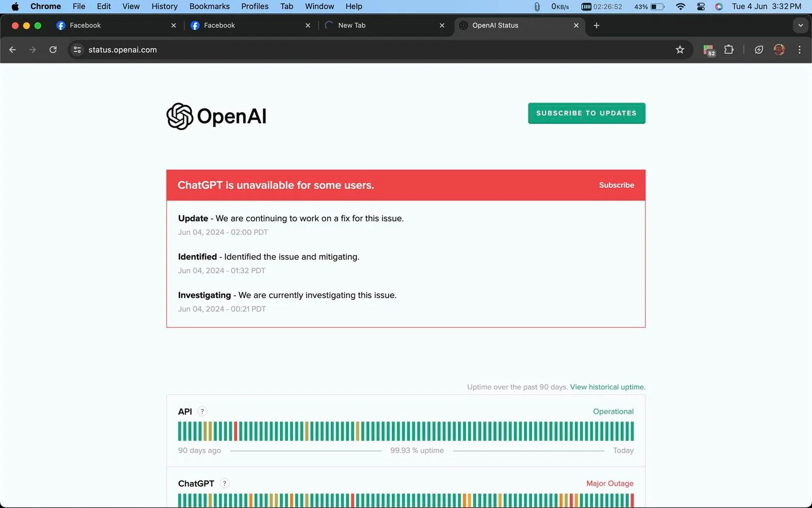This screenshot has width=812, height=508.
Task: Go forward with the browser forward arrow
Action: 33,50
